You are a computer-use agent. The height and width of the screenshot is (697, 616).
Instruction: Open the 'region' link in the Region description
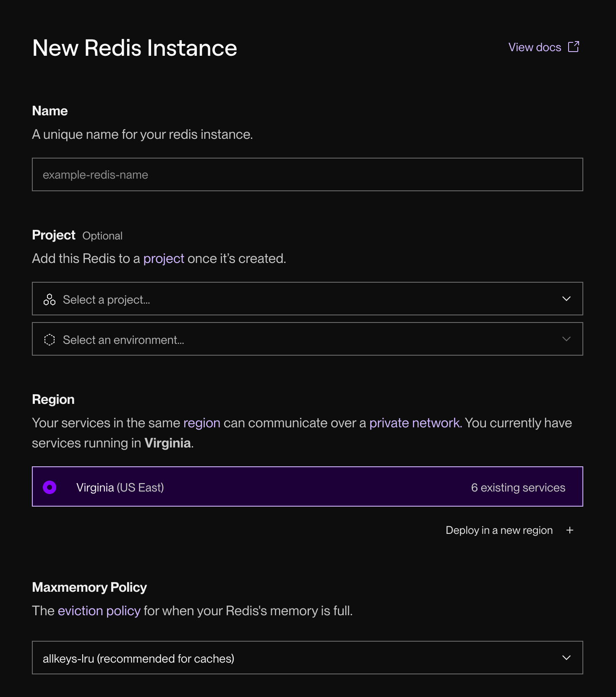[202, 423]
